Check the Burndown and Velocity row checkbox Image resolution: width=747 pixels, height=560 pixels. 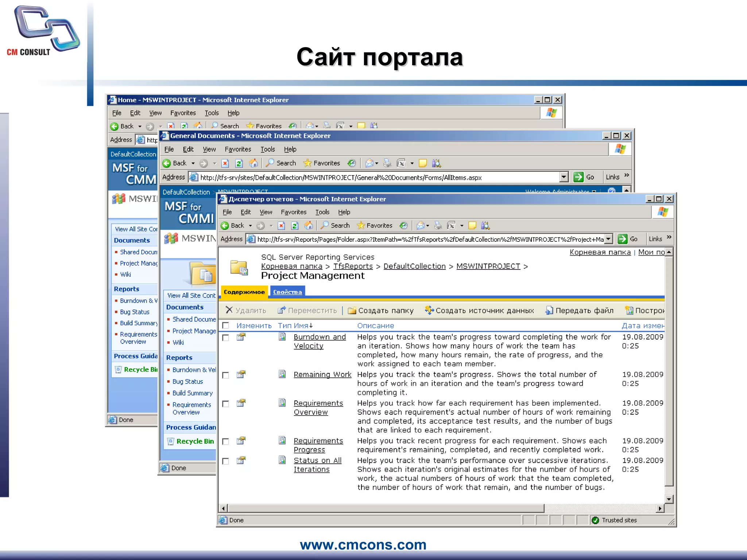(226, 338)
